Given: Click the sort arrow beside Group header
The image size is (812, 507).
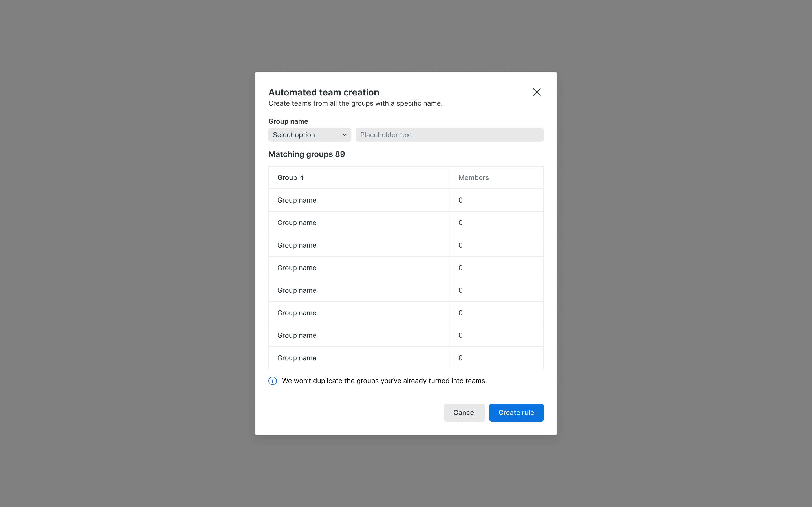Looking at the screenshot, I should (302, 178).
